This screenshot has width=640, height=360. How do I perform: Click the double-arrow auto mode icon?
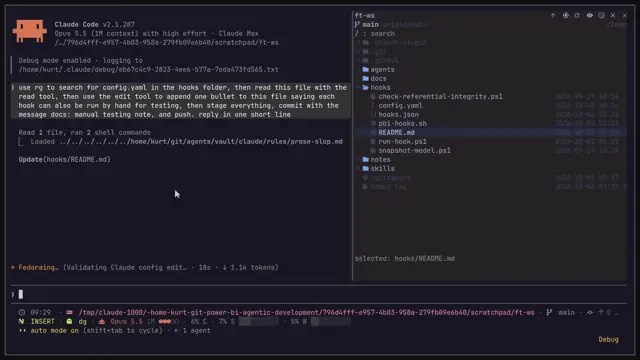coord(22,331)
